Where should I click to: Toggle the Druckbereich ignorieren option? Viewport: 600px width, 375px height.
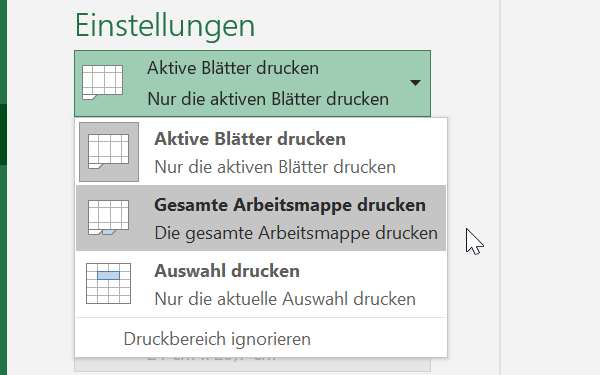217,339
